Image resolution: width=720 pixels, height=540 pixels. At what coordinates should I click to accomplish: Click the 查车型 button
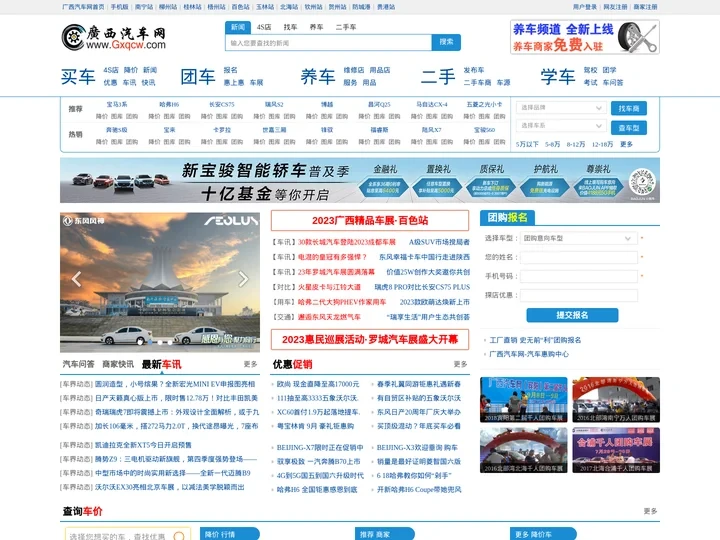(x=629, y=128)
